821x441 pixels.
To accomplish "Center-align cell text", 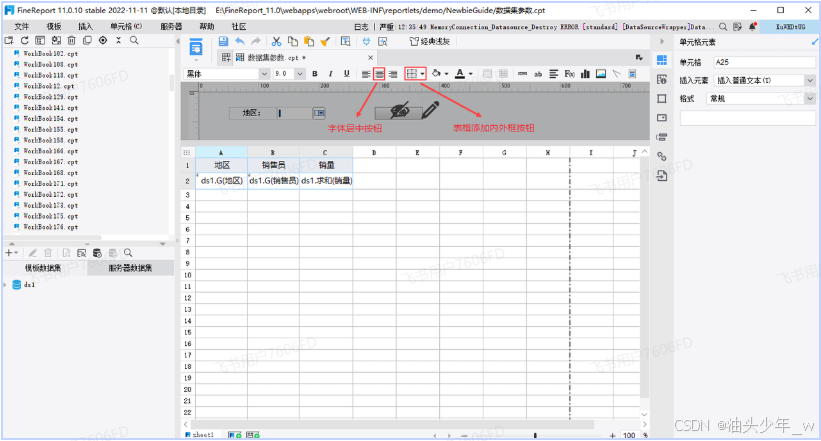I will pos(379,74).
